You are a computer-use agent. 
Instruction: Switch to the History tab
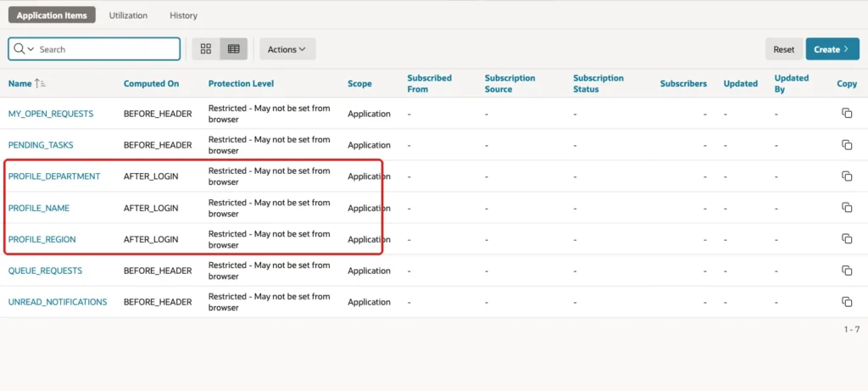[183, 15]
